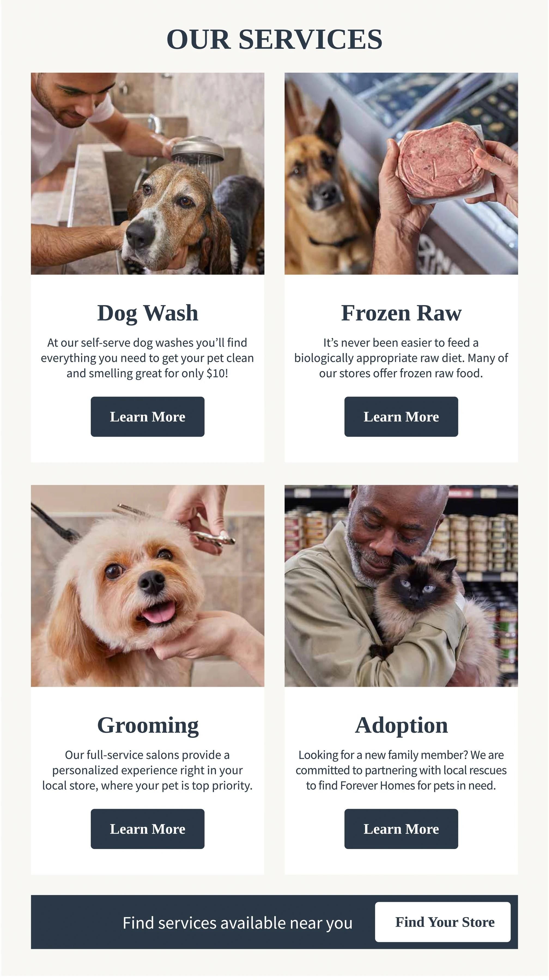Viewport: 549px width, 980px height.
Task: Open the grooming fluffy dog photo
Action: (147, 586)
